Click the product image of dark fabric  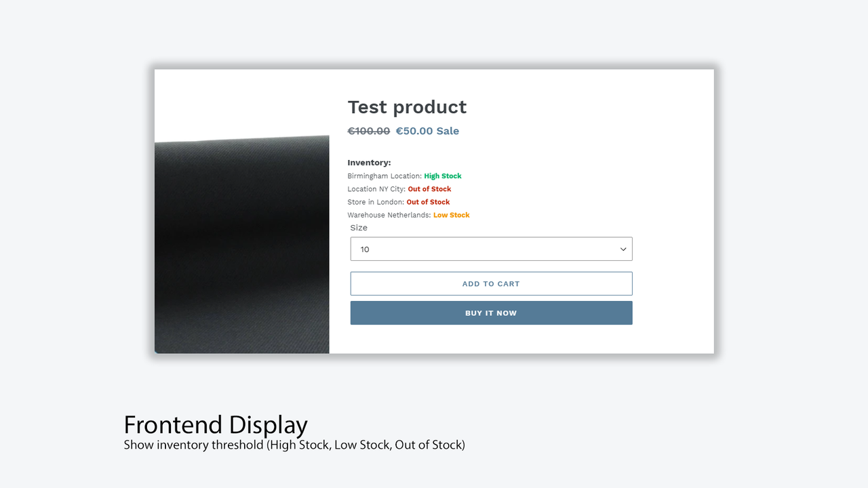(x=241, y=244)
